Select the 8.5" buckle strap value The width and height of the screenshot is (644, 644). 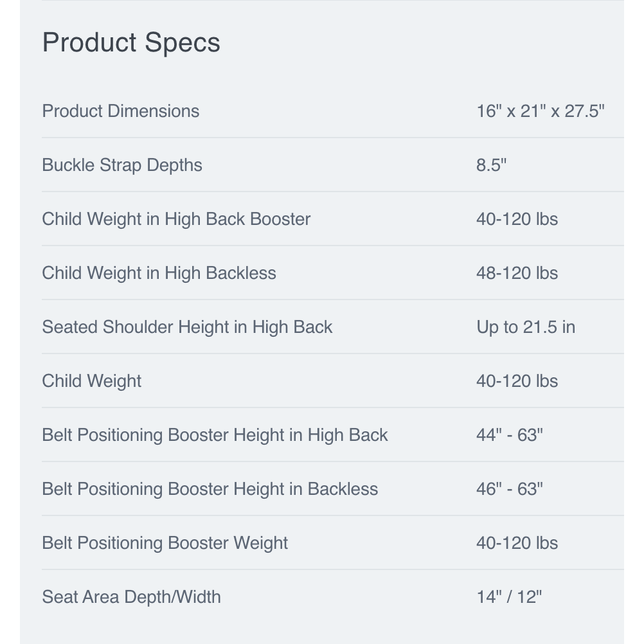pos(491,165)
